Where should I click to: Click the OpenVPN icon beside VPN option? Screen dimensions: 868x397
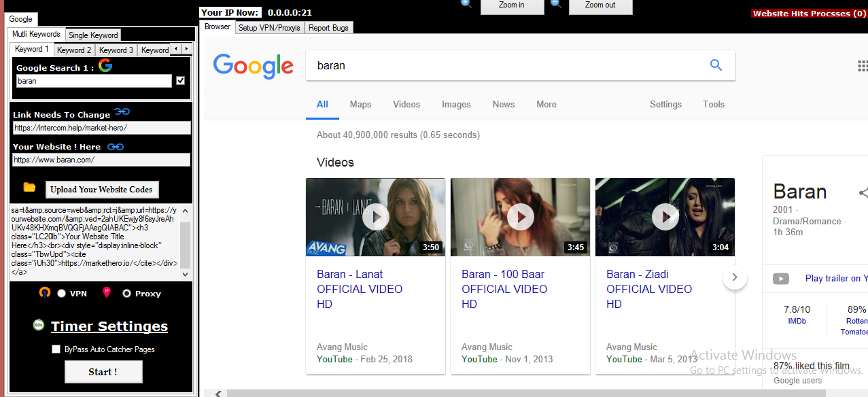coord(45,292)
